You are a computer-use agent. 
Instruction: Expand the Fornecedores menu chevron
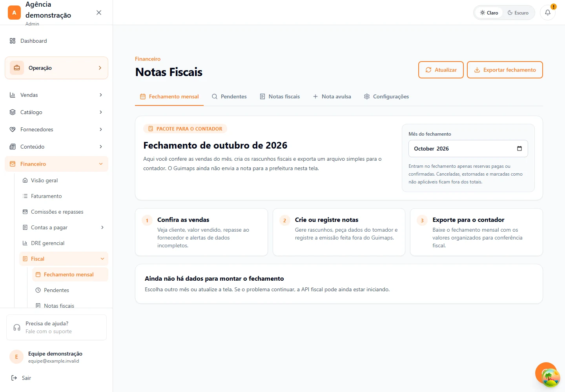pos(101,129)
